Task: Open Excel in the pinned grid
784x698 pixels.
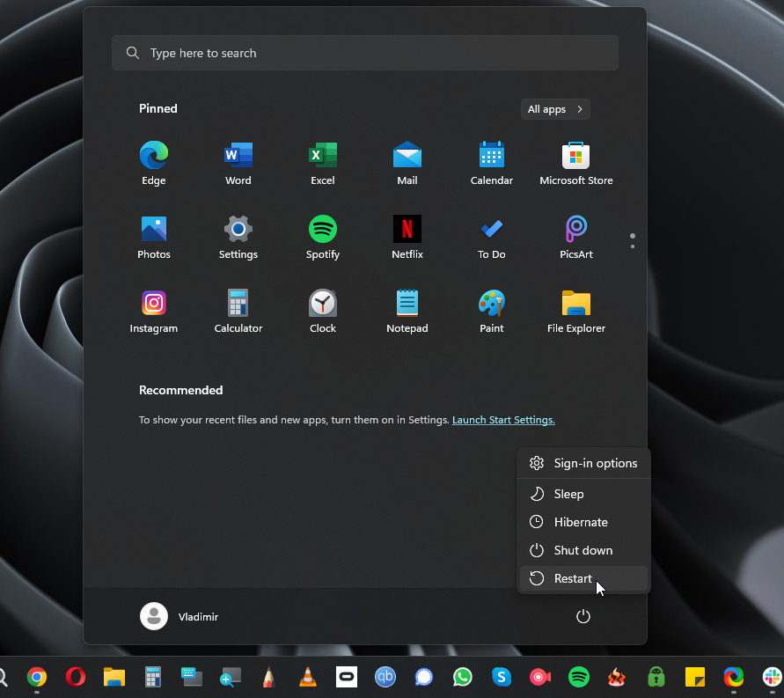Action: 323,164
